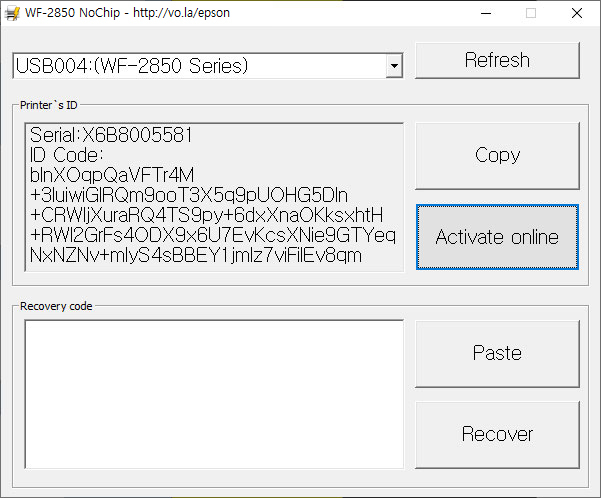Click the Recover button
The height and width of the screenshot is (498, 601).
tap(497, 434)
